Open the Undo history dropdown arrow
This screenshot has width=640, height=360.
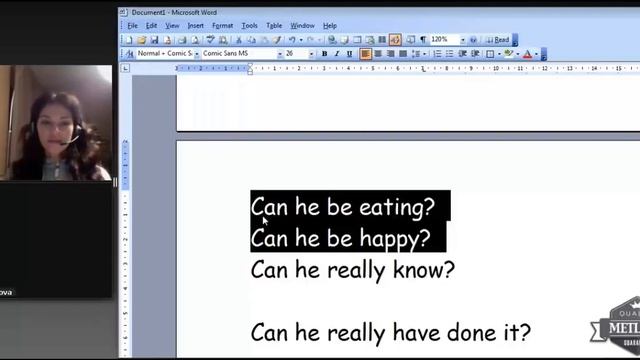tap(301, 40)
